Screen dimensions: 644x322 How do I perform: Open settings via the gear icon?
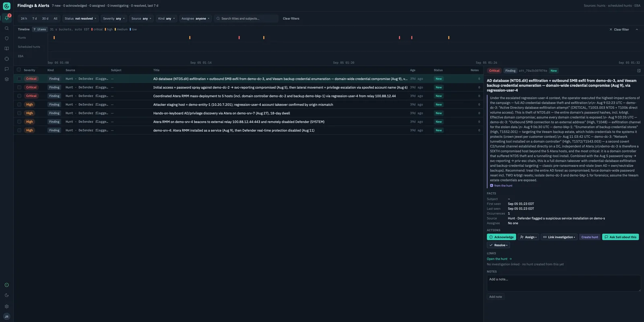coord(6,306)
